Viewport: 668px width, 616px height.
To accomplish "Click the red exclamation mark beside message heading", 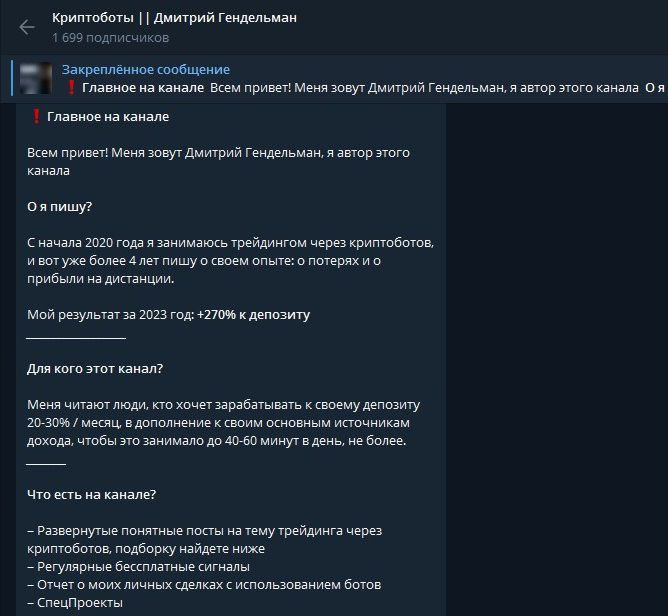I will (36, 116).
